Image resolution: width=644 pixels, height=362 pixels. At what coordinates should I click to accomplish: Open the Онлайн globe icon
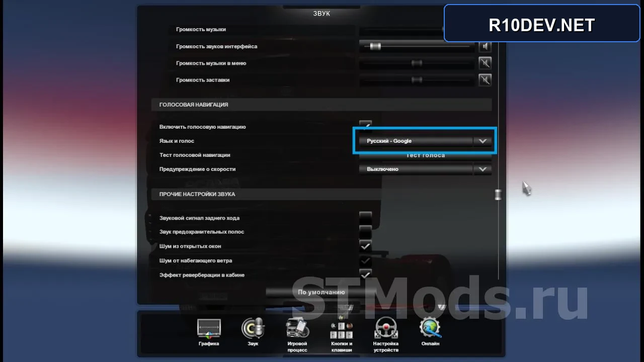click(430, 329)
